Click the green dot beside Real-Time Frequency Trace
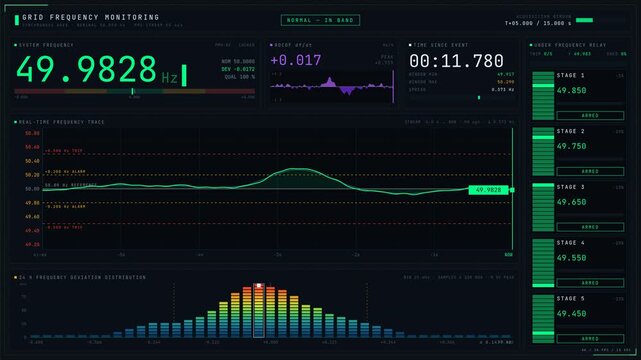This screenshot has height=360, width=641. point(16,122)
